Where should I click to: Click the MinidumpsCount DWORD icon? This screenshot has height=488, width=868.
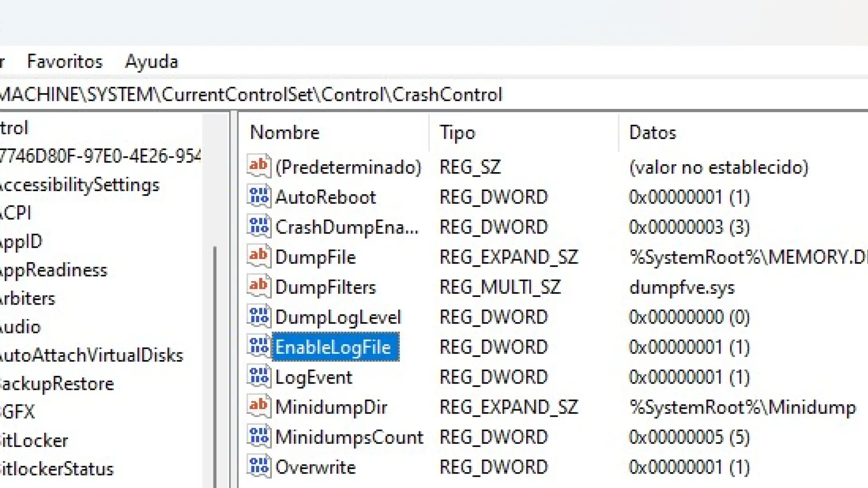pos(259,436)
